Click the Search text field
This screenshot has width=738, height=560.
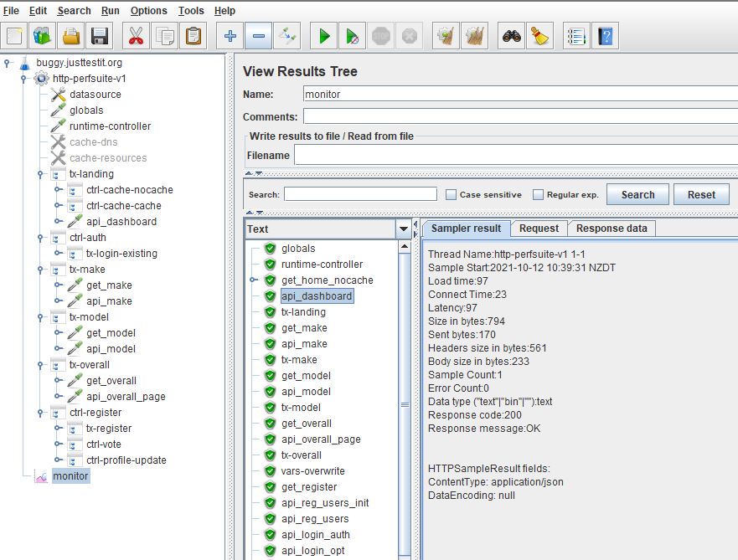360,194
